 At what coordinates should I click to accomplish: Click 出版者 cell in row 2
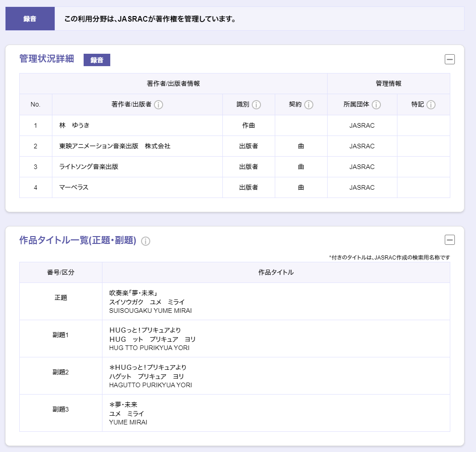[249, 146]
